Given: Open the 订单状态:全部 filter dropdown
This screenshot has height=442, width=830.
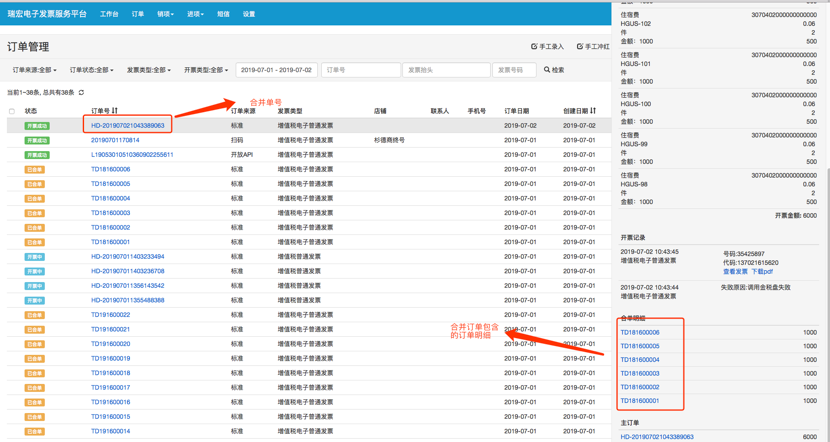Looking at the screenshot, I should tap(92, 70).
